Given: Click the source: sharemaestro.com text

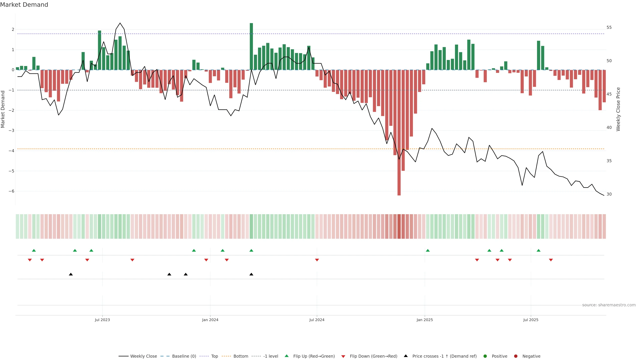Looking at the screenshot, I should [609, 305].
